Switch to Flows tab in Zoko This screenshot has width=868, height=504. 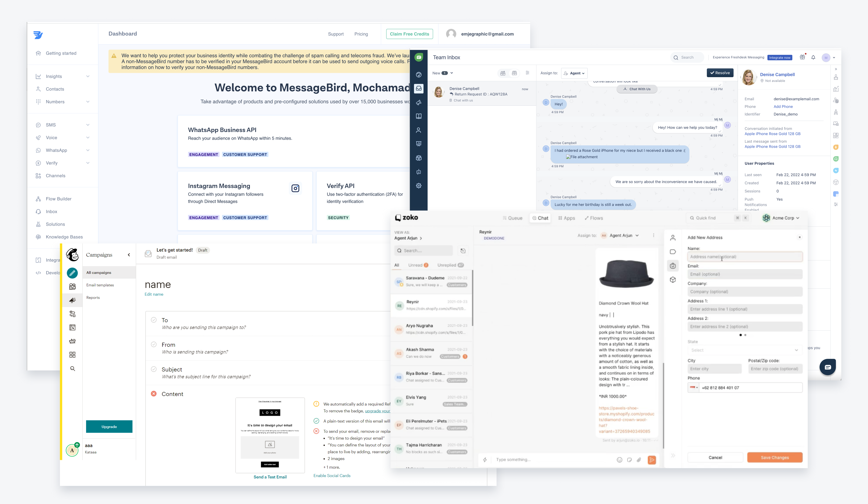point(594,218)
